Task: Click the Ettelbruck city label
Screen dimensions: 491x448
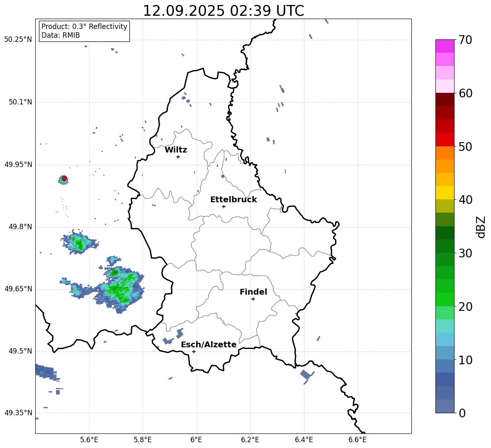Action: (233, 200)
